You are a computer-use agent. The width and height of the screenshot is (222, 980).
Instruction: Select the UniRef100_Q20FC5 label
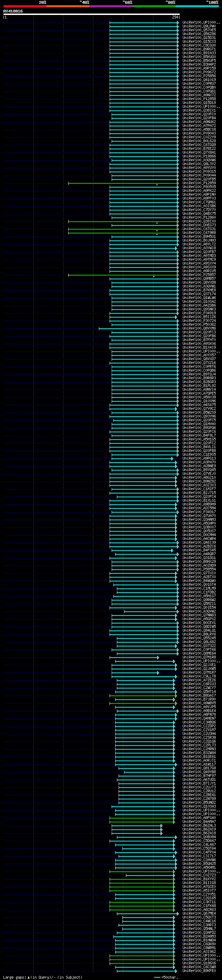[x=199, y=420]
